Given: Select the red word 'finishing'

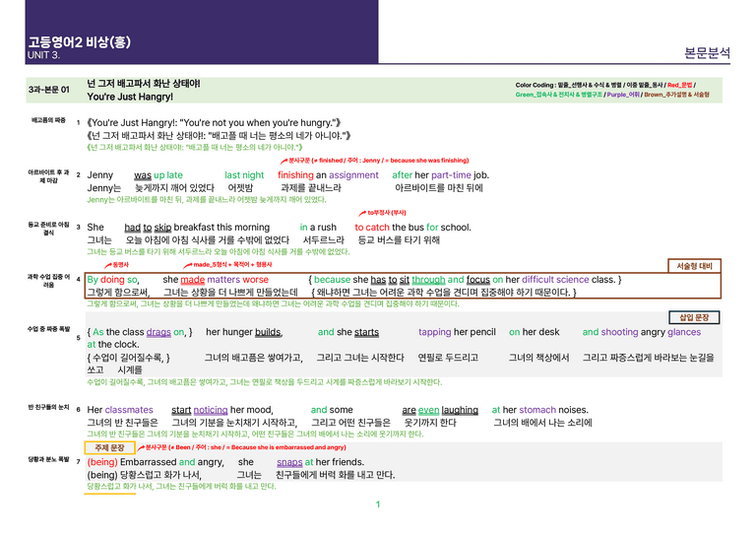Looking at the screenshot, I should [x=295, y=175].
